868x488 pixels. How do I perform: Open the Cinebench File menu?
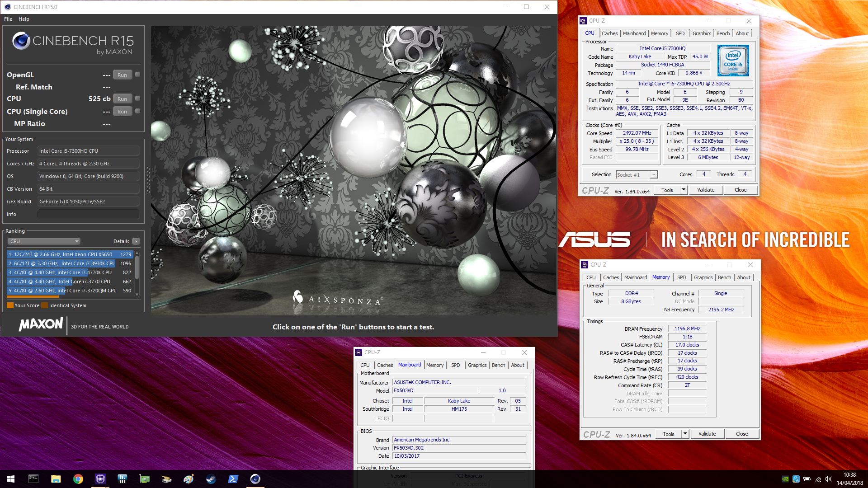8,19
